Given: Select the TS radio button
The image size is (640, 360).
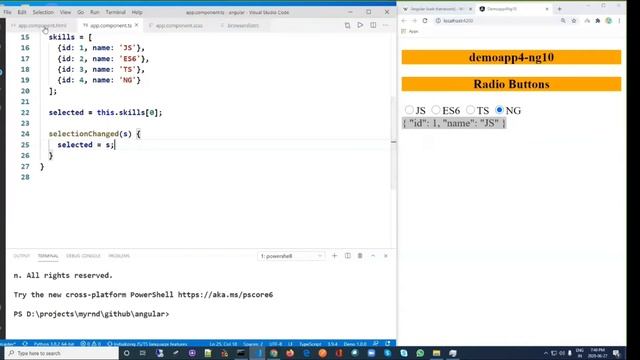Looking at the screenshot, I should point(471,110).
